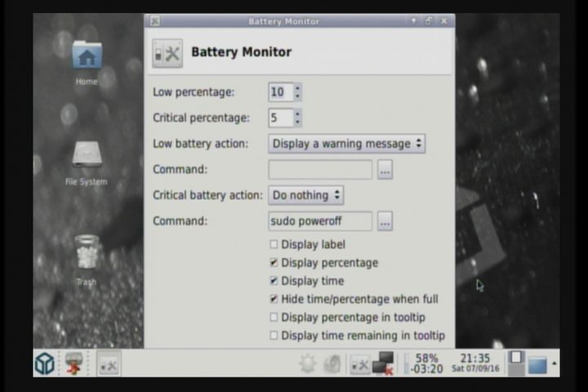588x392 pixels.
Task: Click the Low percentage spinner arrows
Action: [297, 92]
